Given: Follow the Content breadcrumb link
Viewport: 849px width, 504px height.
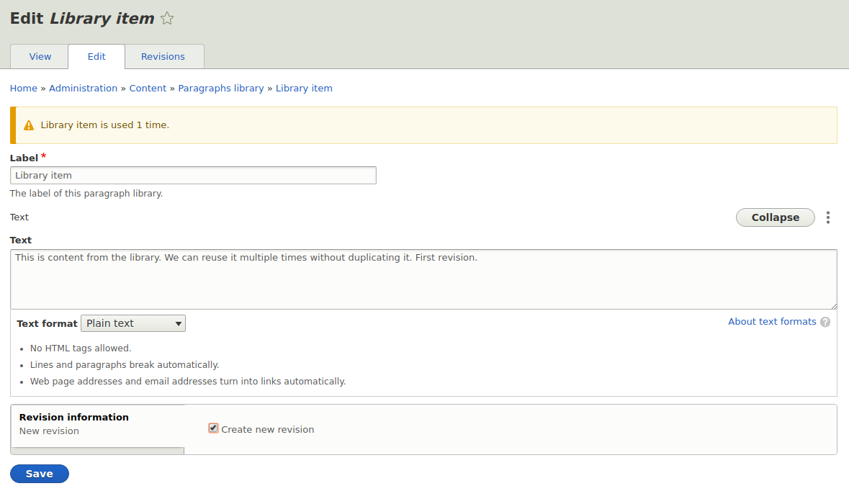Looking at the screenshot, I should (x=148, y=88).
